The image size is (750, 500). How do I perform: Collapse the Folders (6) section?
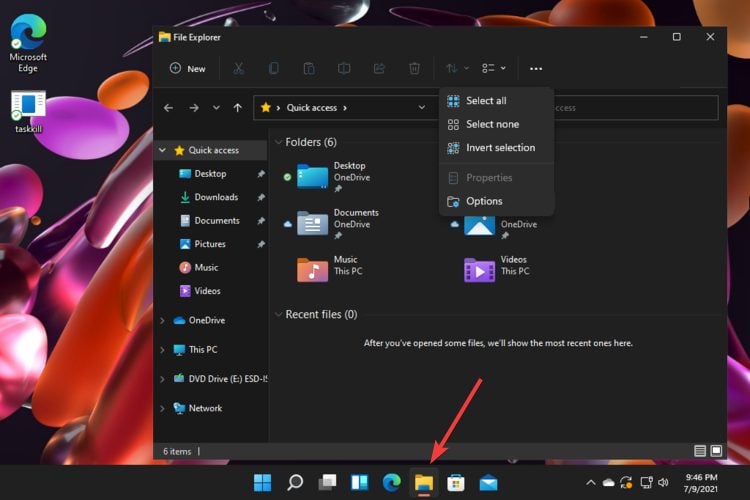click(x=278, y=142)
